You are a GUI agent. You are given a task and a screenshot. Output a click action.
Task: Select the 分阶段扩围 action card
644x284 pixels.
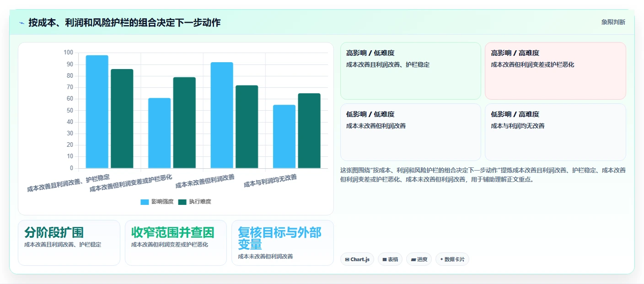(69, 243)
